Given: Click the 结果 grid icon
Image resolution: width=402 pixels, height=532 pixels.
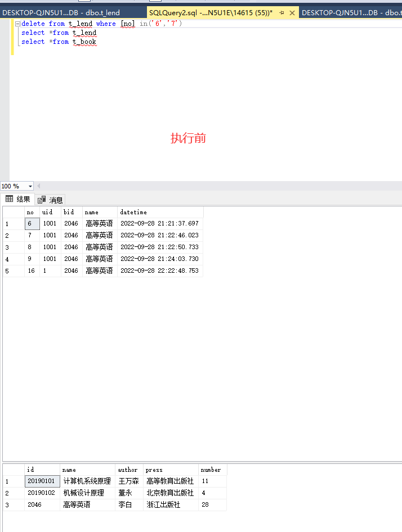Looking at the screenshot, I should pos(9,199).
